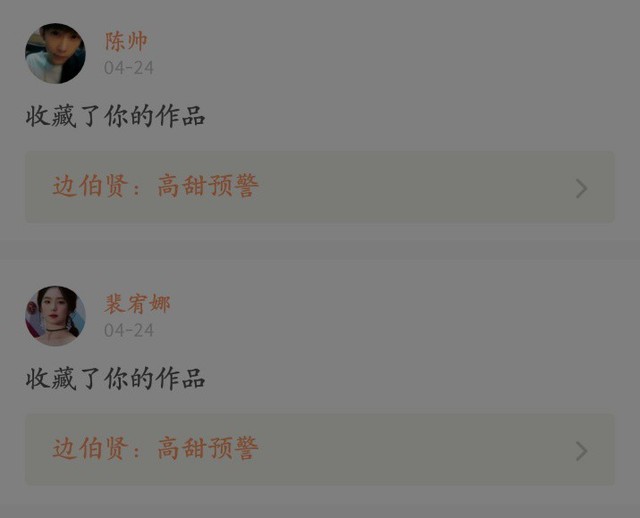This screenshot has height=518, width=640.
Task: Click empty middle area of 裴宥娜's work card
Action: (408, 449)
